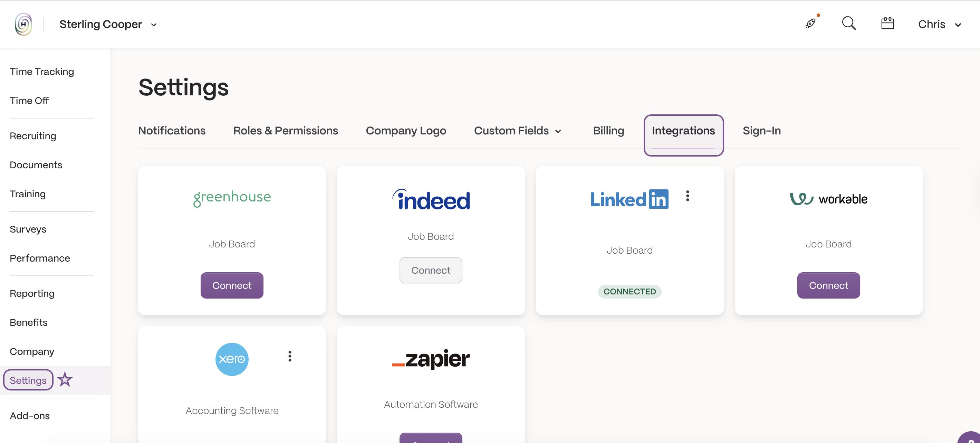The height and width of the screenshot is (443, 980).
Task: Open the calendar icon in header
Action: pos(887,23)
